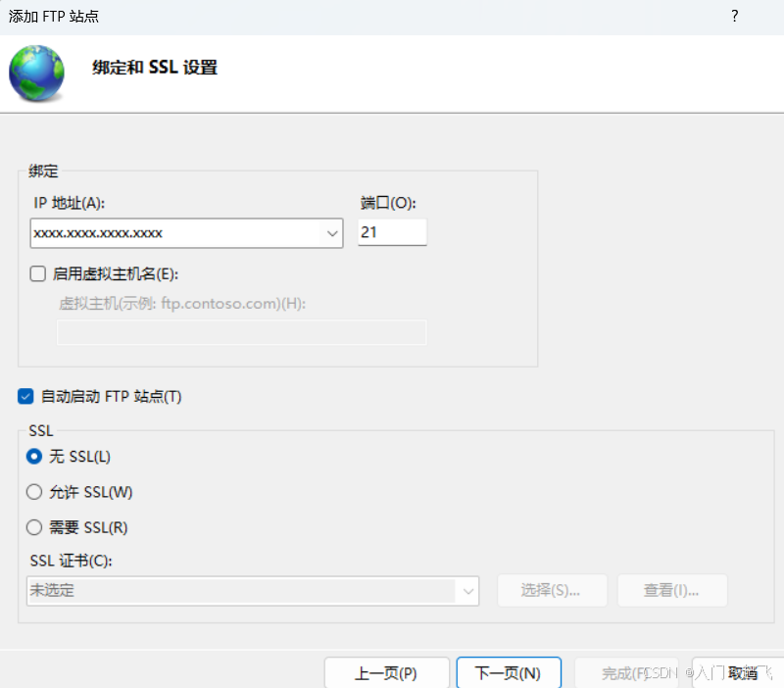
Task: Click the SSL 证书(C): label
Action: [71, 561]
